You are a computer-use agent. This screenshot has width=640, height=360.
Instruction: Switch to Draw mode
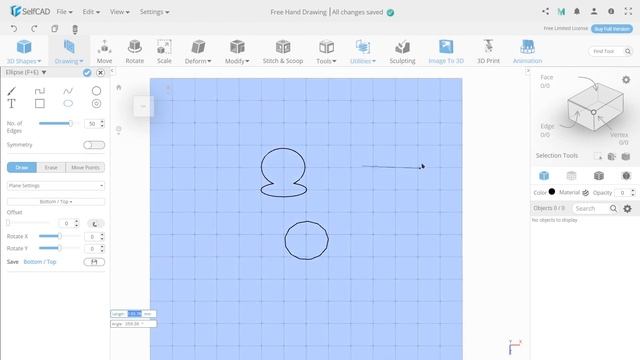[22, 167]
